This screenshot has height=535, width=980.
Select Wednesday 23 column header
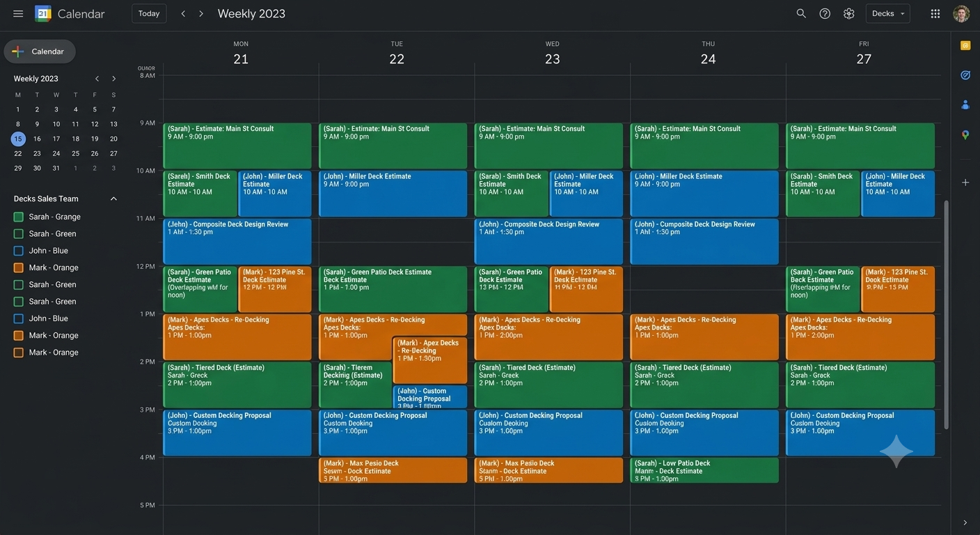tap(553, 54)
